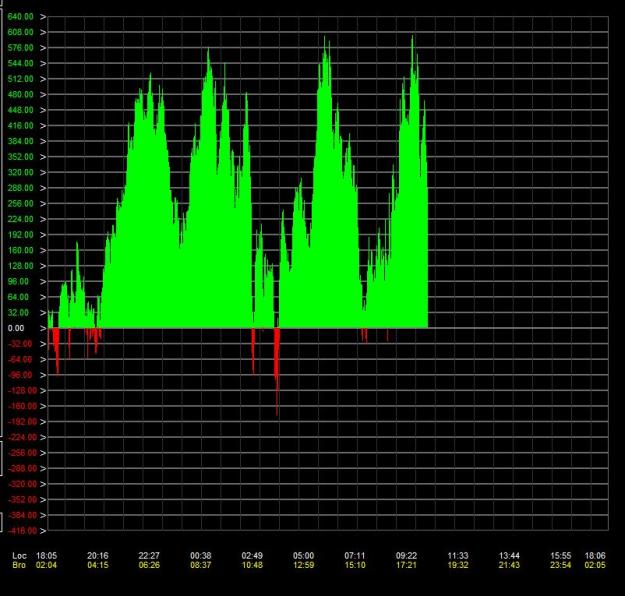Viewport: 625px width, 596px height.
Task: Select the green 192.00 axis label
Action: (x=20, y=234)
